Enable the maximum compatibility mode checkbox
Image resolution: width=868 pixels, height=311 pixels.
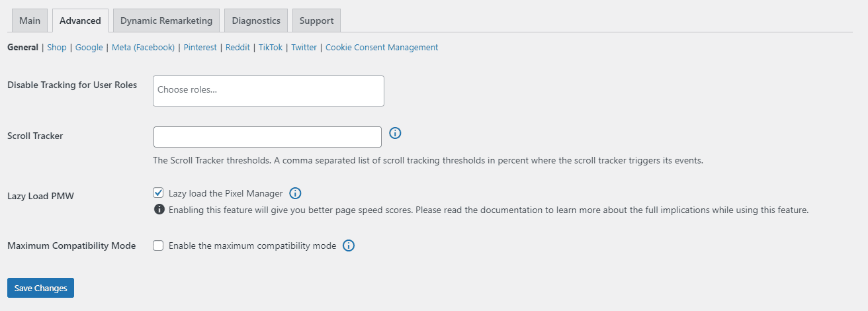click(x=158, y=245)
